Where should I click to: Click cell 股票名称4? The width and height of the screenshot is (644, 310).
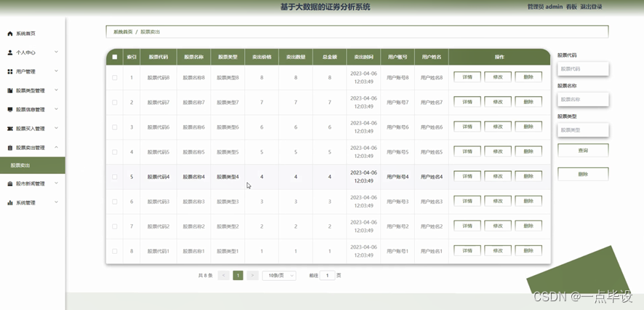coord(193,177)
